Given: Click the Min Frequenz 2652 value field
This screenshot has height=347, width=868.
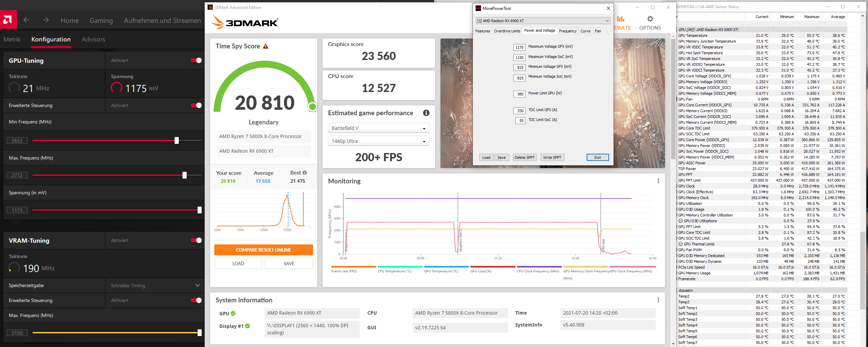Looking at the screenshot, I should (17, 140).
